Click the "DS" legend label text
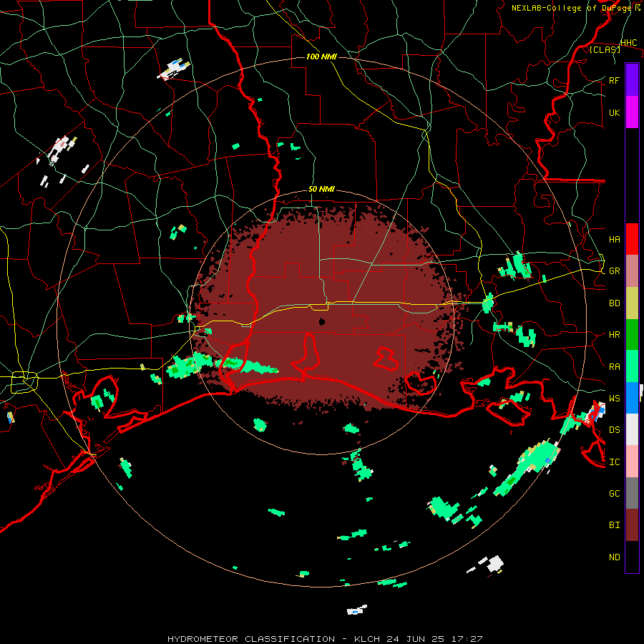 point(614,429)
